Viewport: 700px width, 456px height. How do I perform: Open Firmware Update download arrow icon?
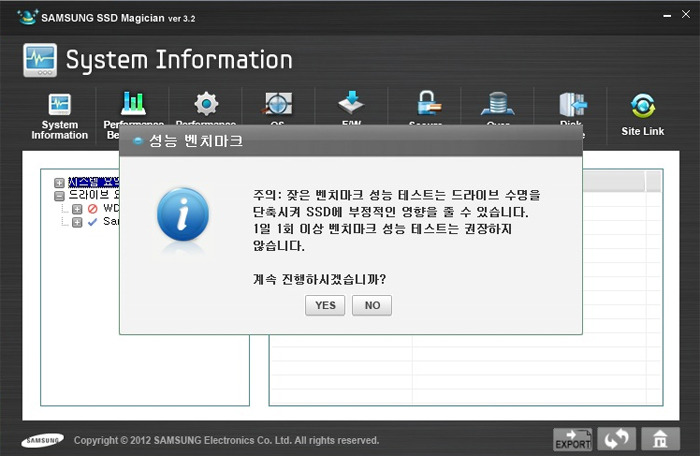click(351, 102)
